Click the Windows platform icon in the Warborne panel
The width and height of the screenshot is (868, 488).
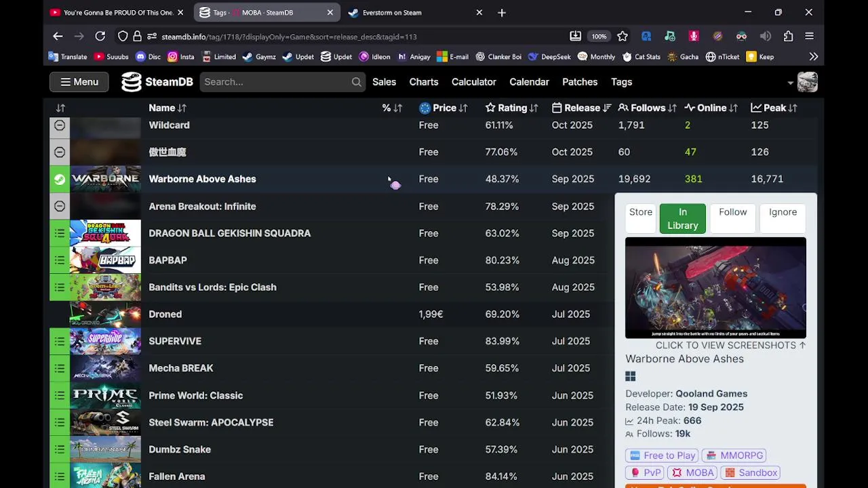click(x=631, y=376)
